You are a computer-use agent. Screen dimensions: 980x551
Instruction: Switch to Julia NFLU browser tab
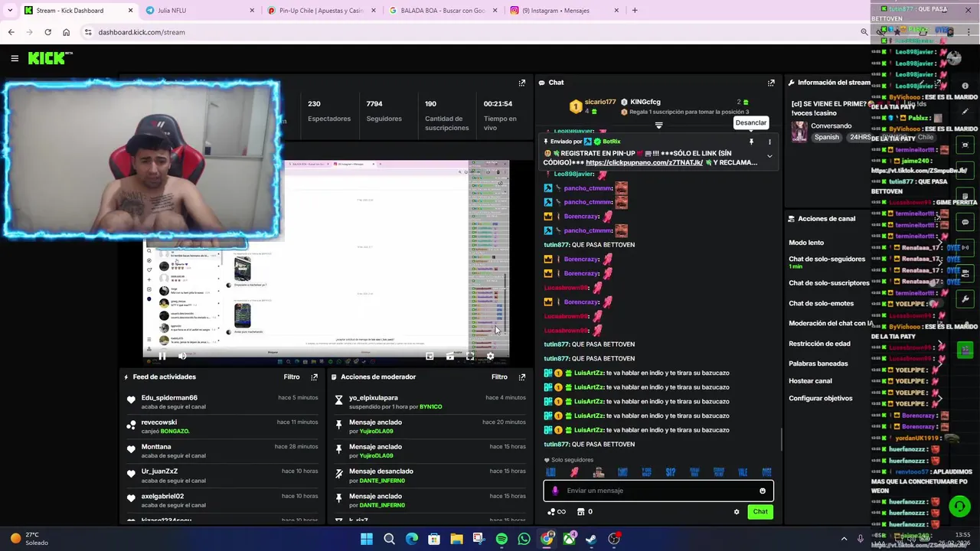199,11
